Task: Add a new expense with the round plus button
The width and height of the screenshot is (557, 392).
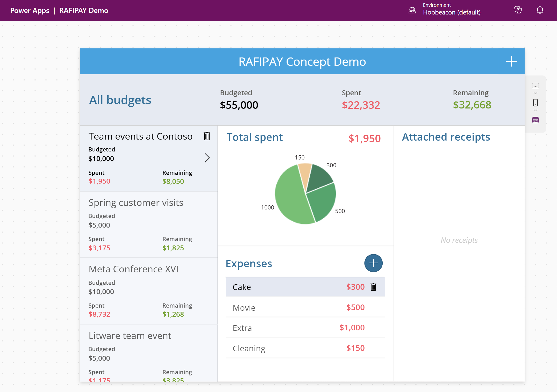Action: 373,263
